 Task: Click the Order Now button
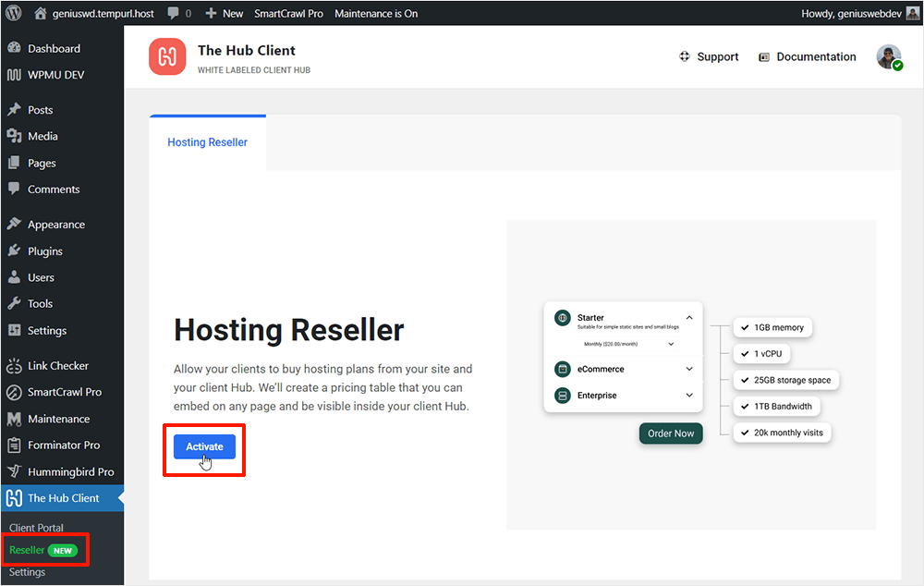[671, 433]
